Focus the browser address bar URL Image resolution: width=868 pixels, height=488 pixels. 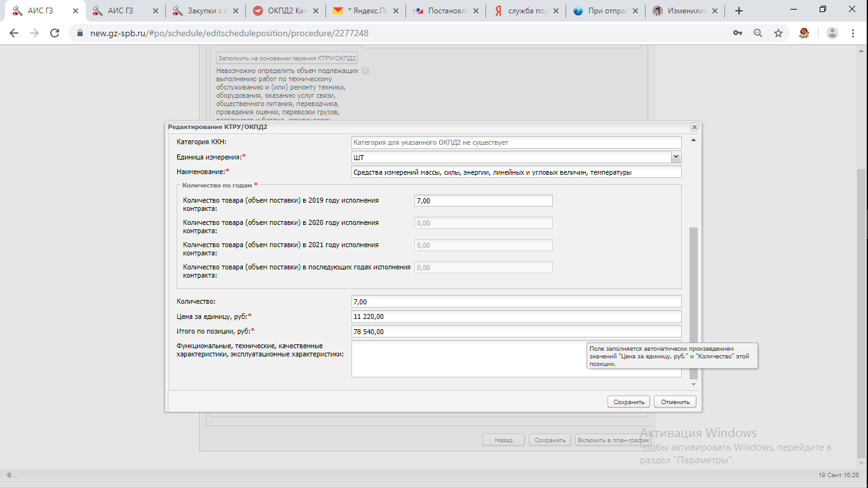click(229, 33)
